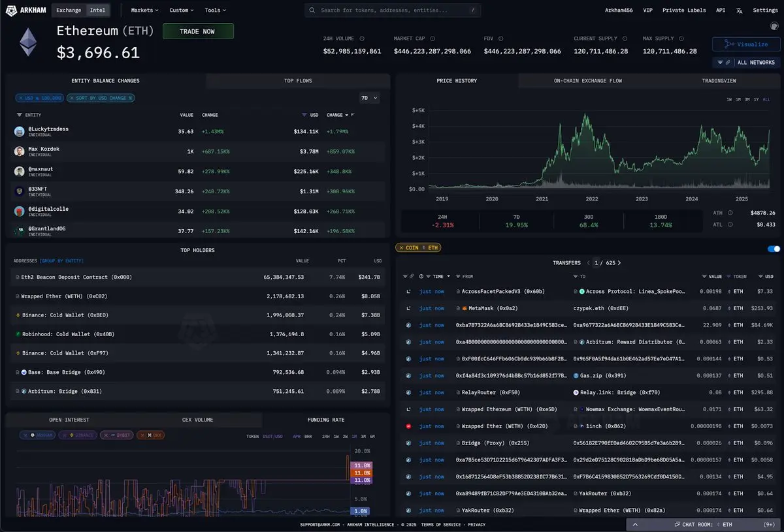Switch to the On-Chain Exchange Flow tab
This screenshot has width=784, height=532.
point(588,81)
